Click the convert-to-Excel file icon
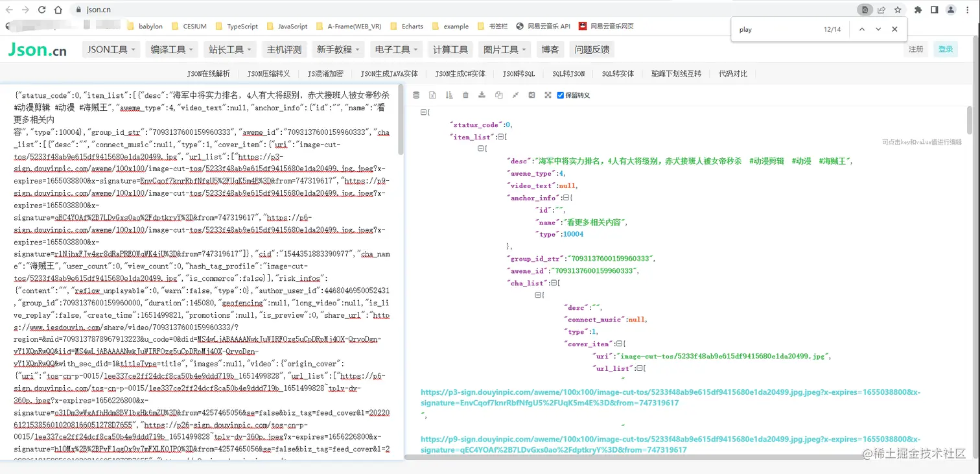Screen dimensions: 980x474 coord(432,95)
